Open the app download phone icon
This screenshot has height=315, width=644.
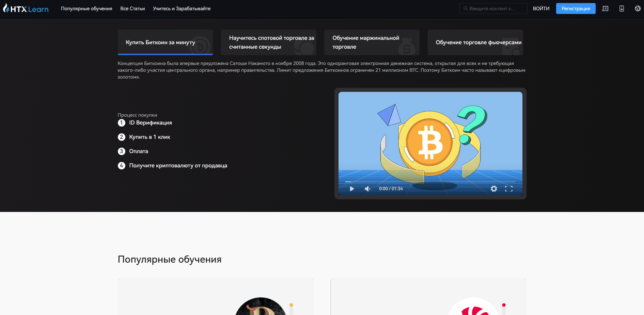[x=622, y=9]
